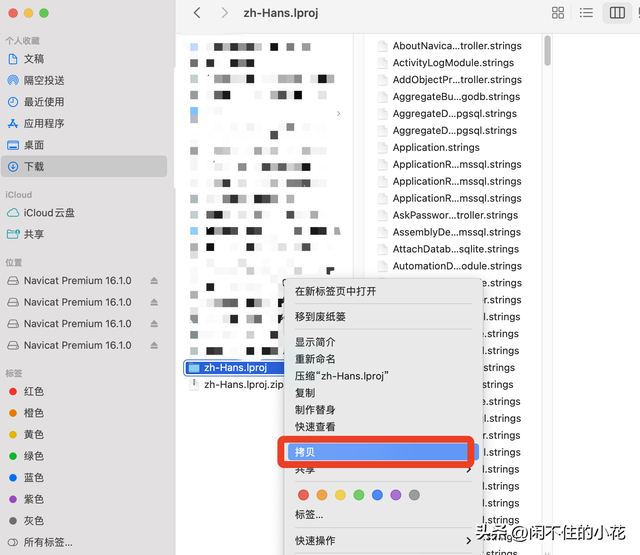Image resolution: width=640 pixels, height=555 pixels.
Task: Switch to list view
Action: click(x=586, y=13)
